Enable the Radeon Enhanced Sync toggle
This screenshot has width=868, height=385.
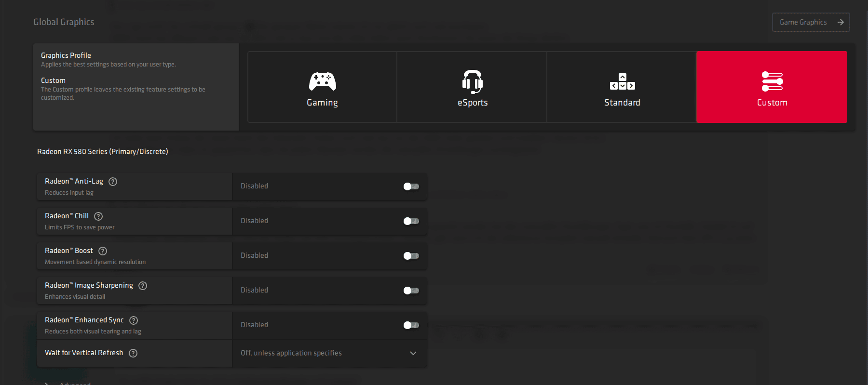pos(411,325)
